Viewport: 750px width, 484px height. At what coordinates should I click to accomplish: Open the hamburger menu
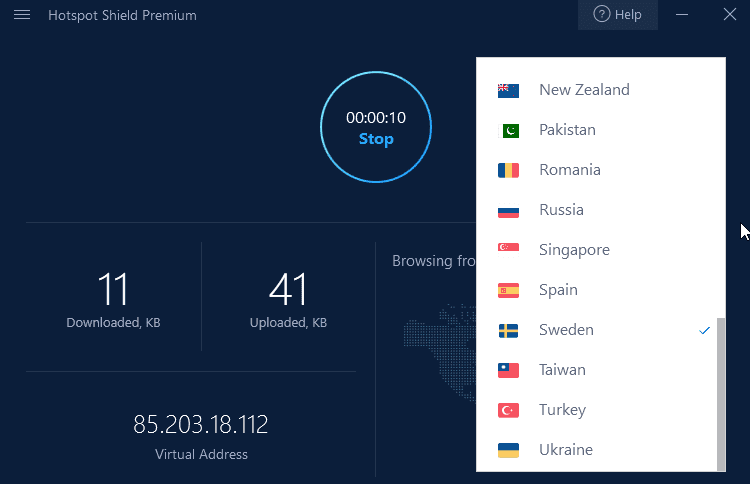click(22, 15)
